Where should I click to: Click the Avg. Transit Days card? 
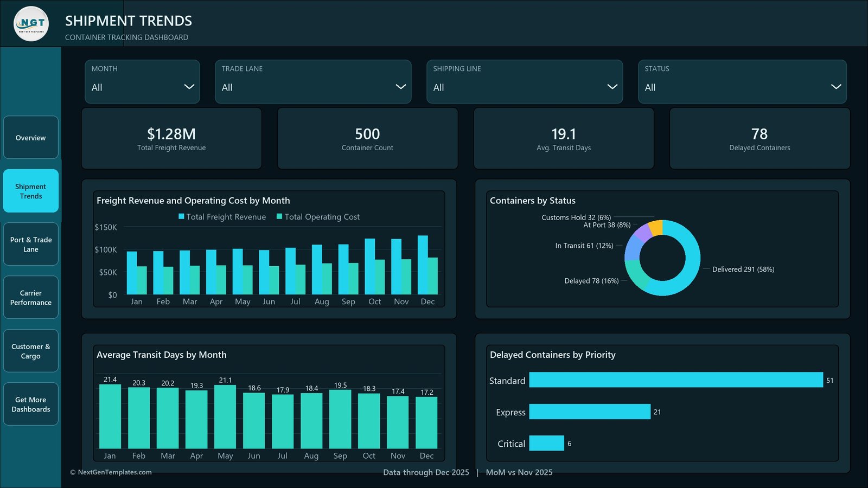point(564,138)
